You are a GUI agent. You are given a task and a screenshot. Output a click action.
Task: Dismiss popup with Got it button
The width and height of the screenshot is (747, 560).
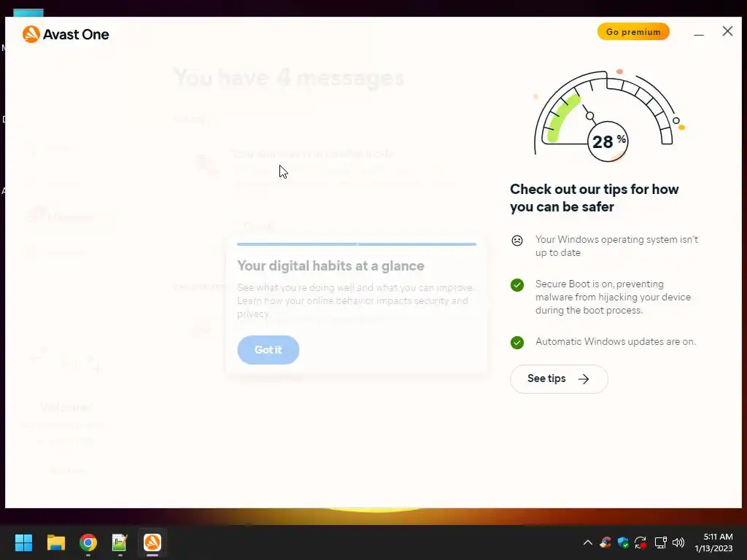coord(268,350)
